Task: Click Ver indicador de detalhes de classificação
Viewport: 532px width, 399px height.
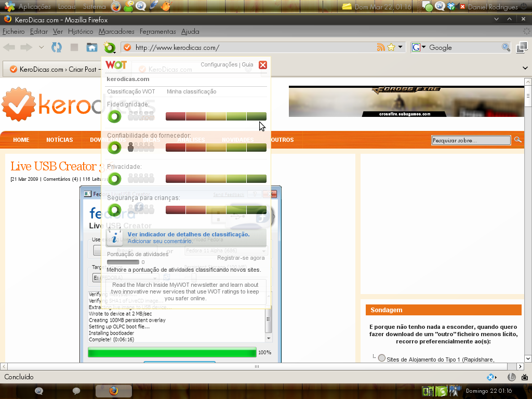Action: 189,234
